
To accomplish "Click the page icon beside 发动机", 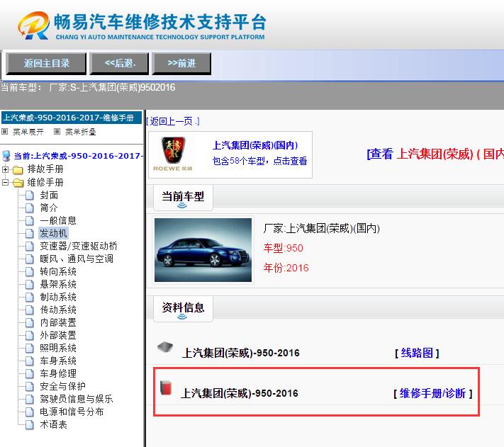I will [30, 234].
